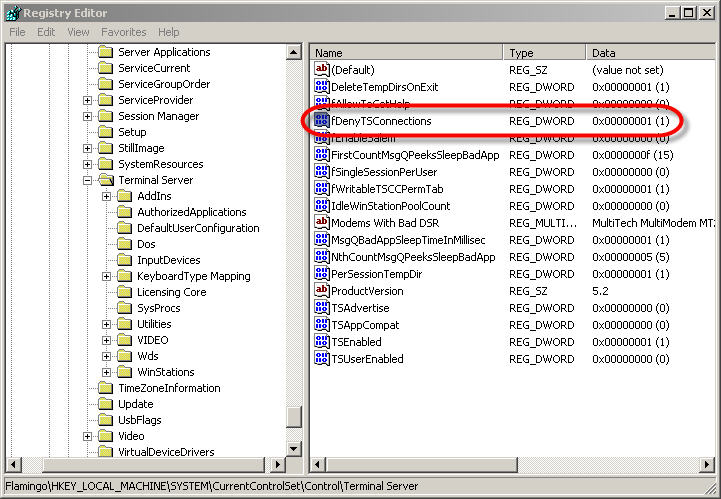Open the Edit menu
This screenshot has height=499, width=721.
coord(46,32)
